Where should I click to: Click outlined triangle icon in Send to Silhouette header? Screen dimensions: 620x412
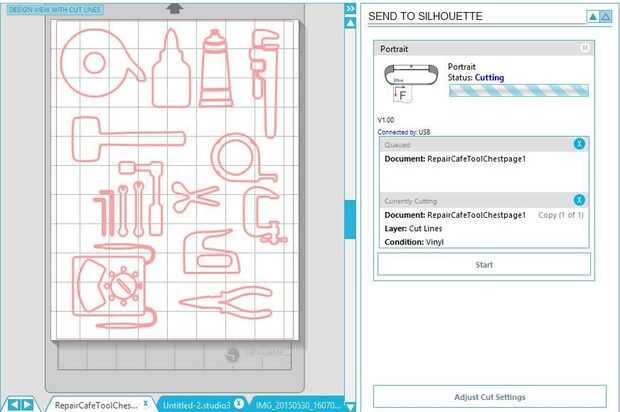tap(606, 17)
